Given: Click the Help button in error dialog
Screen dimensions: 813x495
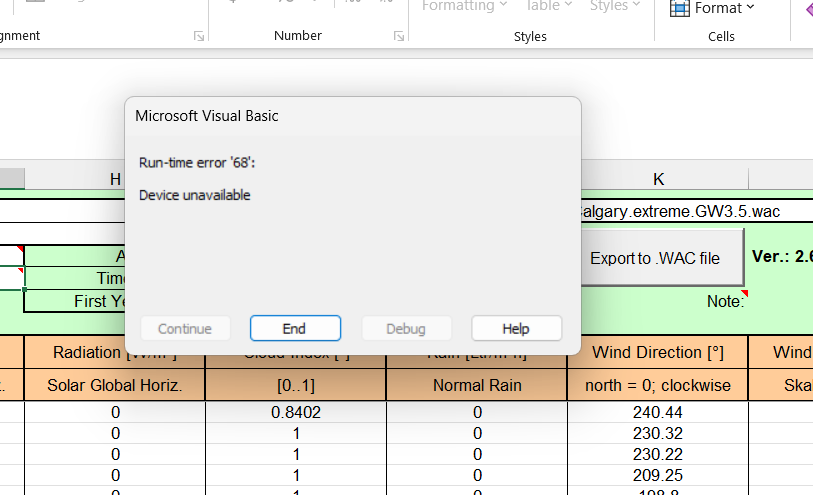Looking at the screenshot, I should [x=516, y=328].
